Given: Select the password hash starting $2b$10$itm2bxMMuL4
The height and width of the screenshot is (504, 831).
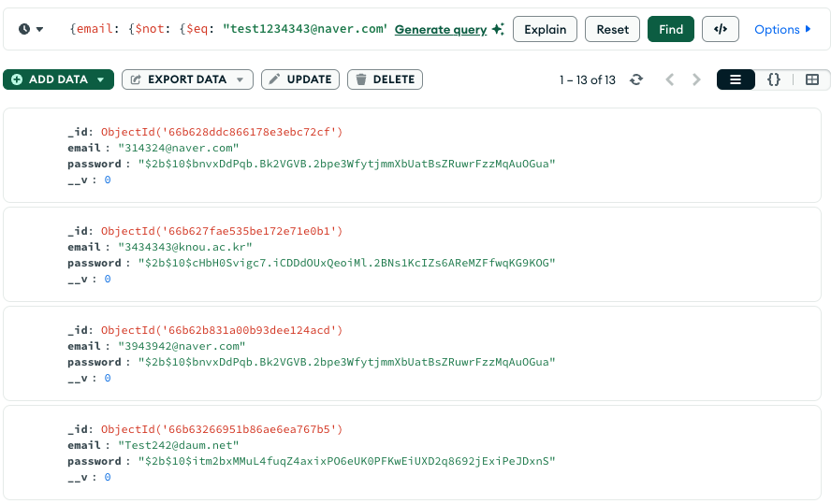Looking at the screenshot, I should tap(346, 461).
